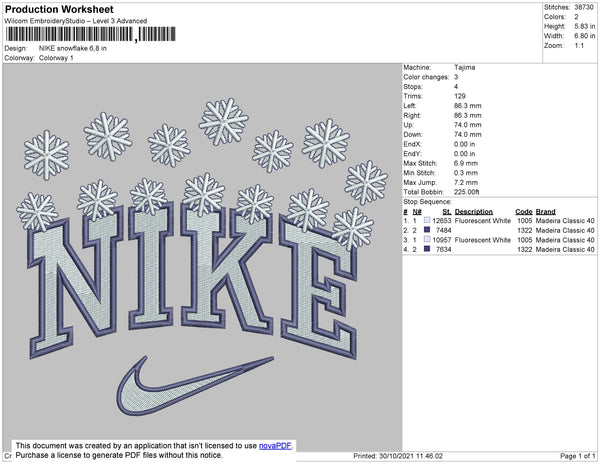The width and height of the screenshot is (600, 464).
Task: Select the "EndX:" label
Action: pyautogui.click(x=412, y=144)
